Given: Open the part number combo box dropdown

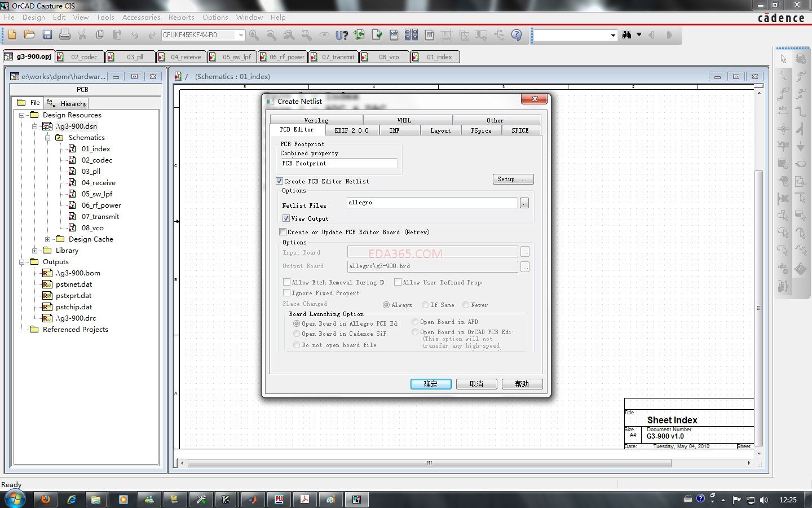Looking at the screenshot, I should [x=241, y=35].
